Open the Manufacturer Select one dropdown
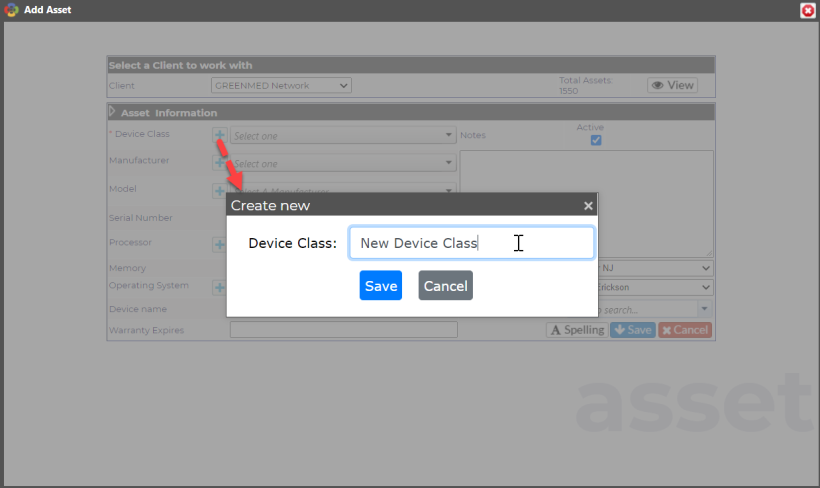820x488 pixels. point(343,163)
